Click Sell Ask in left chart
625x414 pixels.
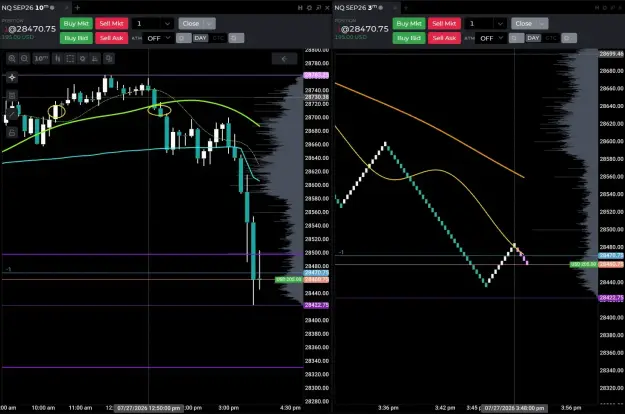(x=112, y=38)
